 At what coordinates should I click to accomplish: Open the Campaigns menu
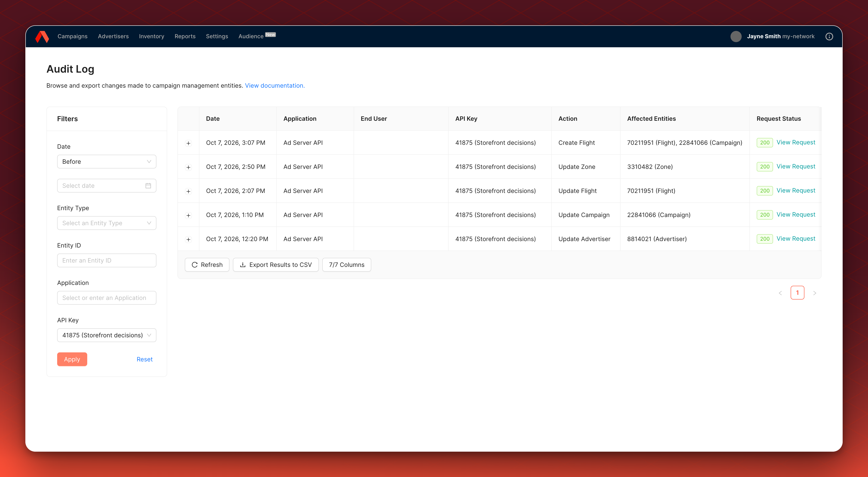[x=72, y=36]
